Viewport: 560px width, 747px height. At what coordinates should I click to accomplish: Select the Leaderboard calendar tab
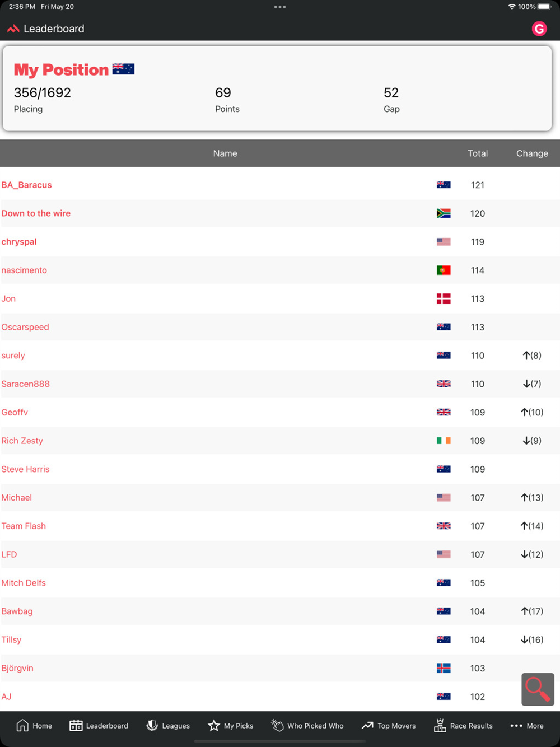pyautogui.click(x=99, y=726)
